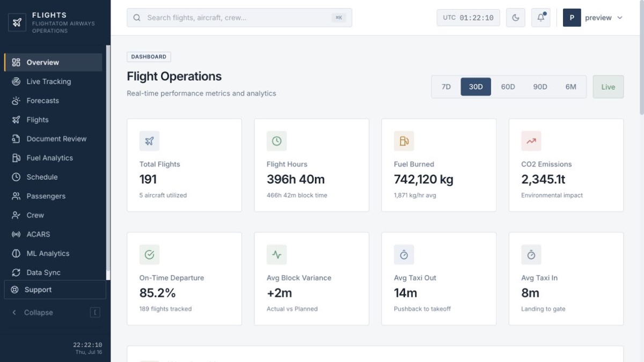644x362 pixels.
Task: Open the Schedule menu item
Action: pos(53,177)
